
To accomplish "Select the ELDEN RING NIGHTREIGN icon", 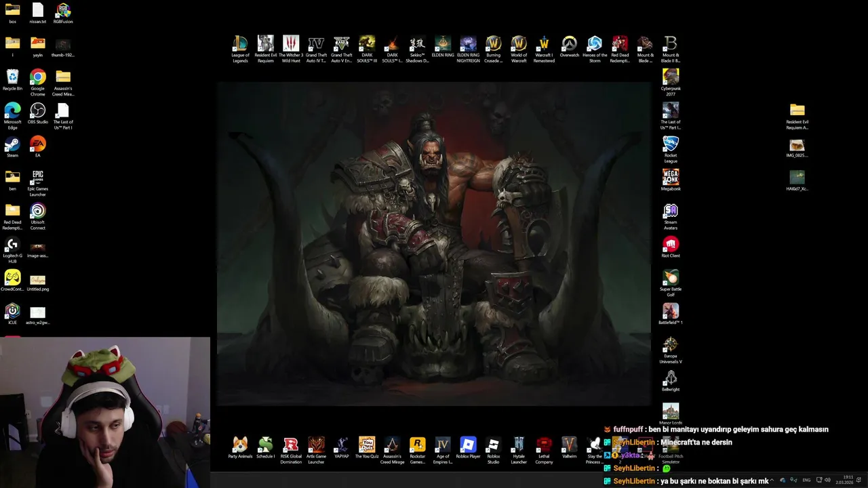I will click(x=468, y=49).
